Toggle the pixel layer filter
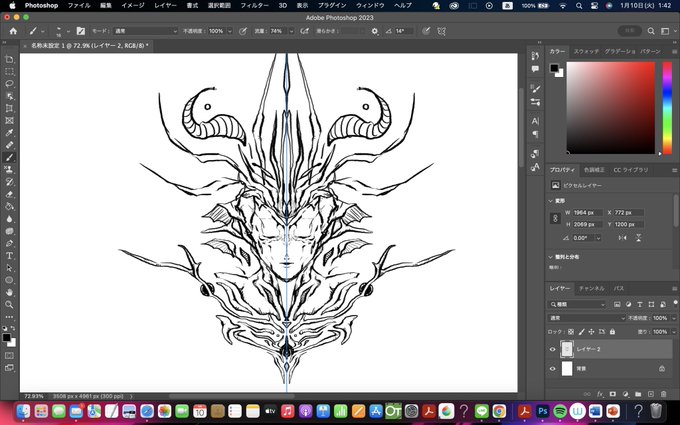This screenshot has height=425, width=680. click(x=617, y=304)
